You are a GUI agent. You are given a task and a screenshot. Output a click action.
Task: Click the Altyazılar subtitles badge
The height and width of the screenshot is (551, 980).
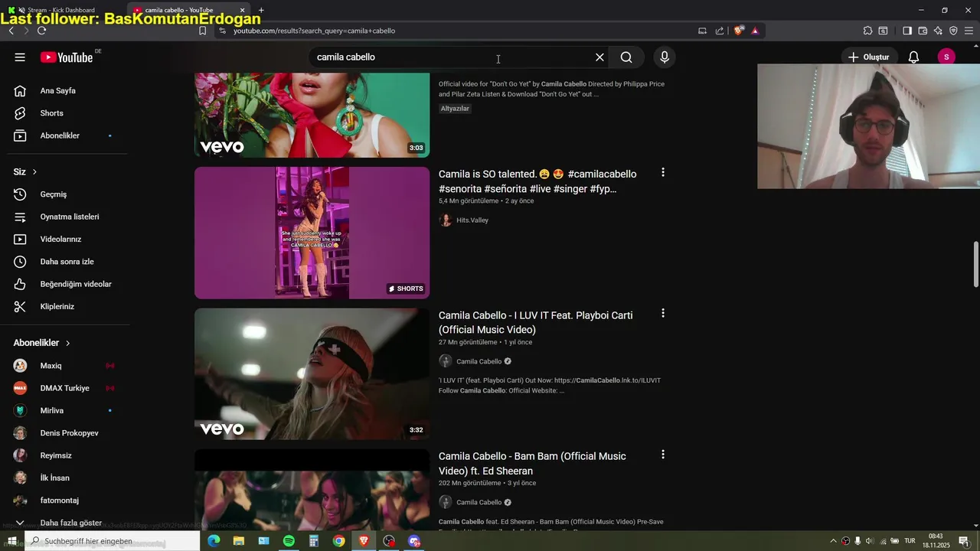pos(455,109)
